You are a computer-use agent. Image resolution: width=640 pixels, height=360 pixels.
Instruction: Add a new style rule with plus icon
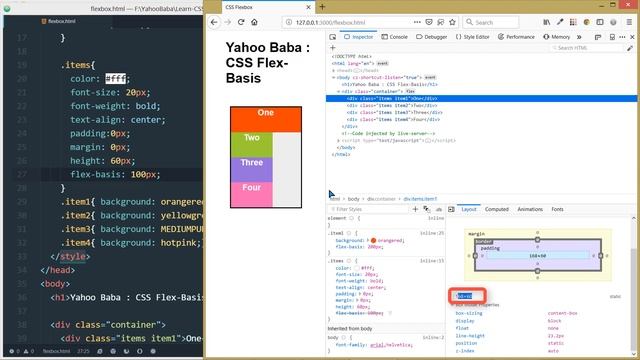point(415,209)
